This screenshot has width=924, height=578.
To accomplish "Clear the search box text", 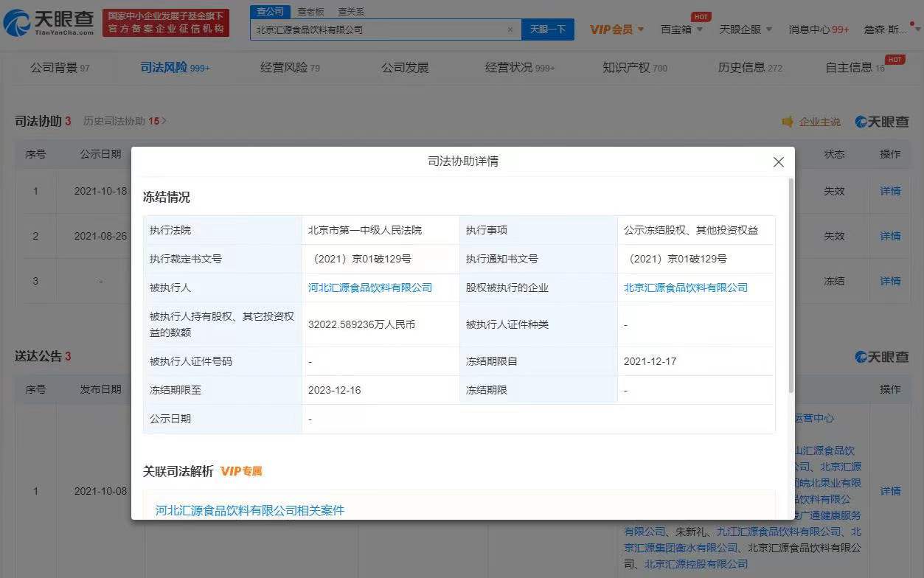I will pos(510,29).
